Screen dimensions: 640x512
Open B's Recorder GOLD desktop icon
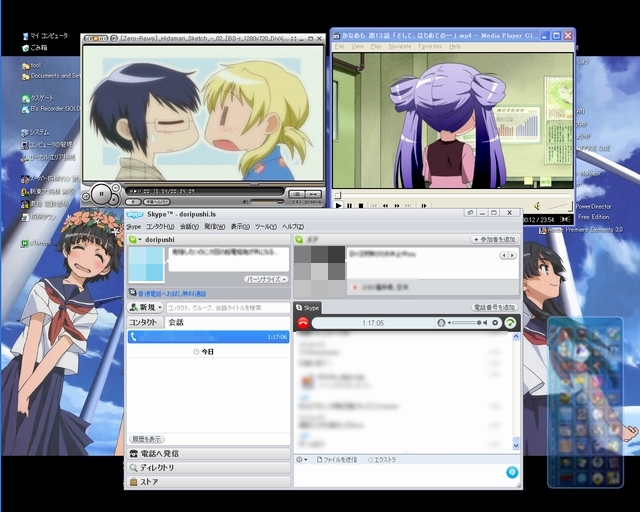coord(51,109)
